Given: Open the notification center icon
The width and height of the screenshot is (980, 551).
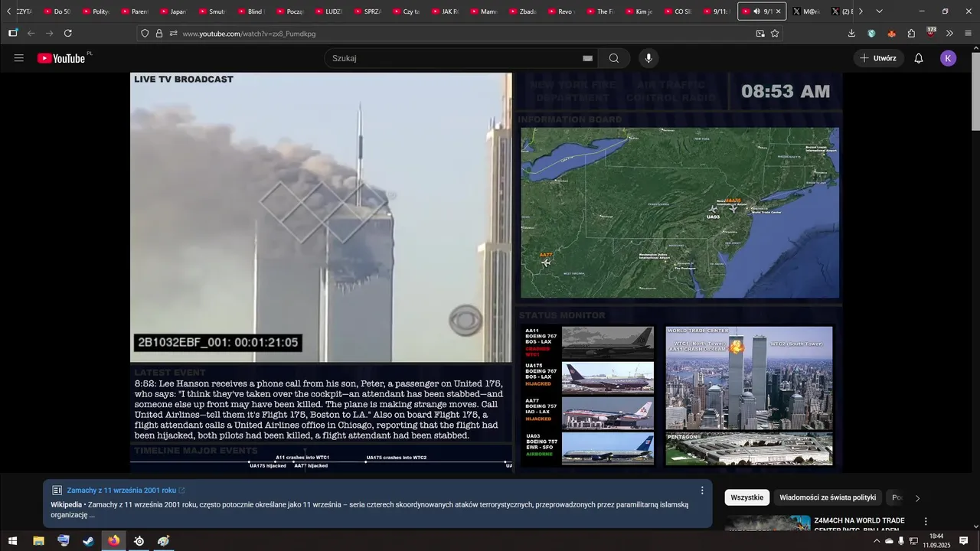Looking at the screenshot, I should [964, 541].
